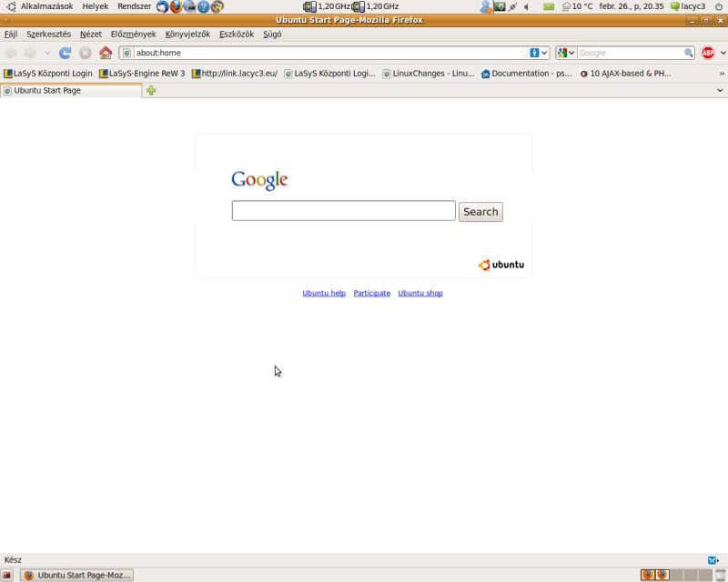Viewport: 728px width, 582px height.
Task: Open the Eszközök menu
Action: coord(237,35)
